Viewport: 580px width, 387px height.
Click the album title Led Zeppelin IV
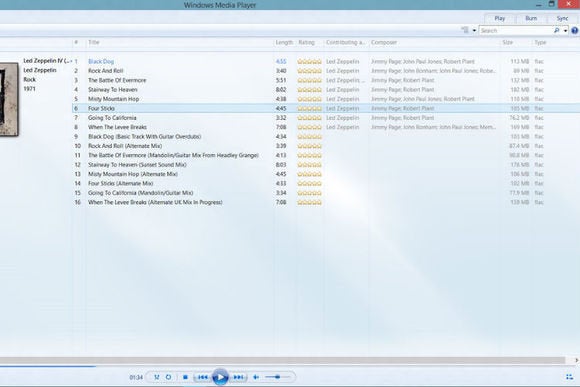pos(46,61)
